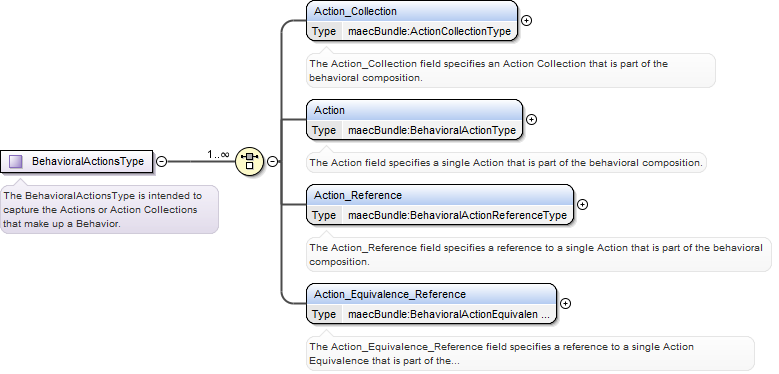
Task: Select the Action_Collection element header
Action: [x=412, y=11]
